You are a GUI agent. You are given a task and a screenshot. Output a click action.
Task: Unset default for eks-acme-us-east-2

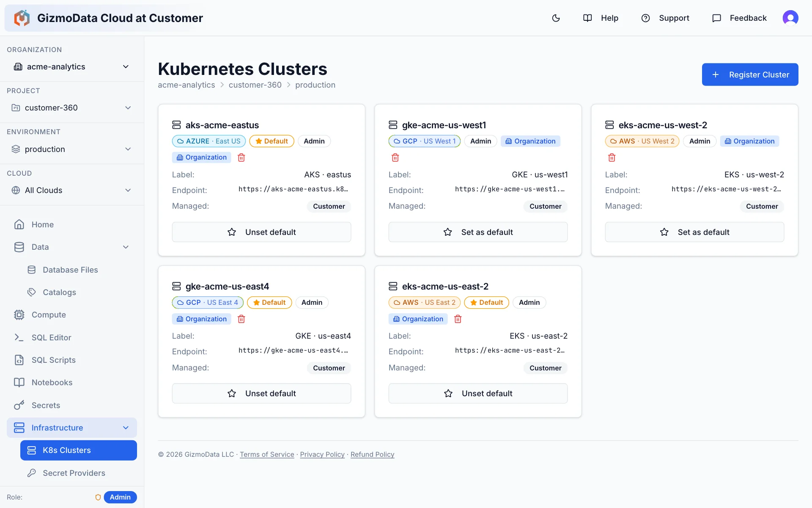click(478, 393)
